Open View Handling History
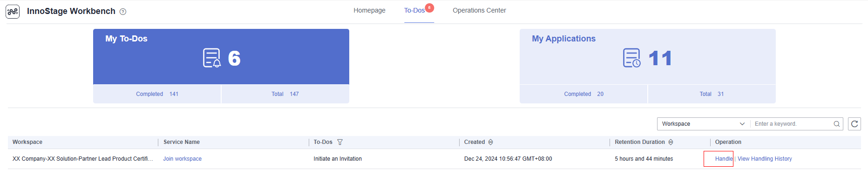The image size is (868, 170). point(765,159)
